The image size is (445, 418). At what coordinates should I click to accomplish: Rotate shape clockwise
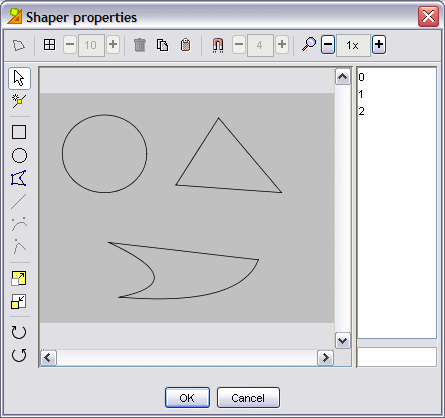point(19,332)
